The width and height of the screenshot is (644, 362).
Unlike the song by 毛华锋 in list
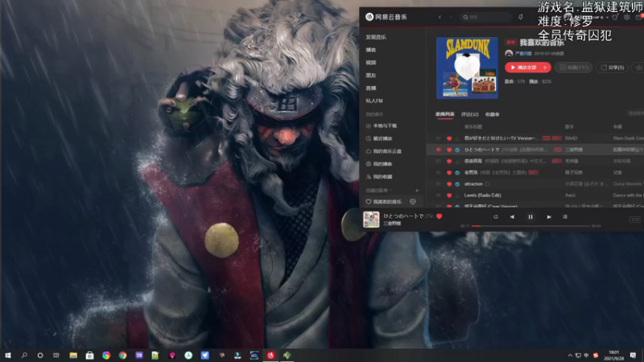449,162
